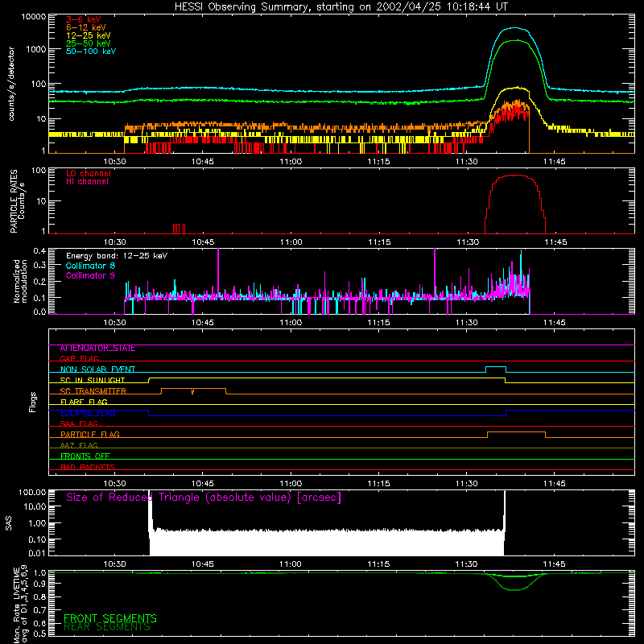Select the 6-12 keV legend label
This screenshot has height=644, width=644.
coord(86,27)
